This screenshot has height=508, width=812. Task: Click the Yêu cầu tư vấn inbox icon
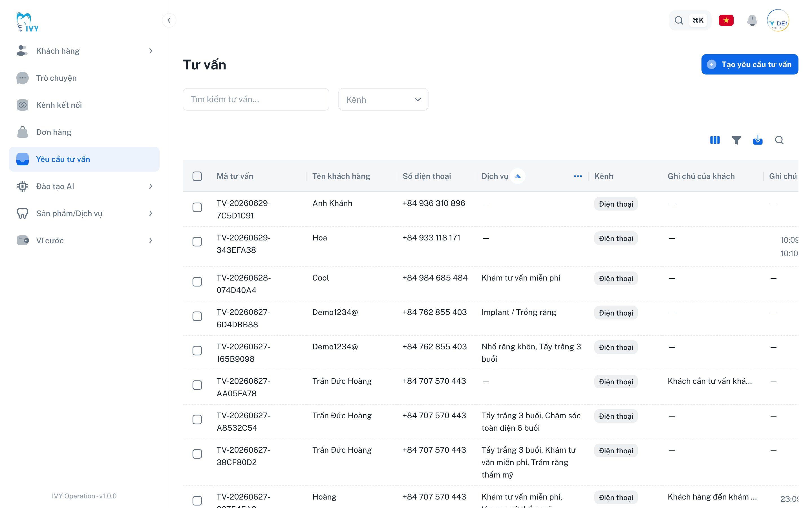(x=22, y=159)
